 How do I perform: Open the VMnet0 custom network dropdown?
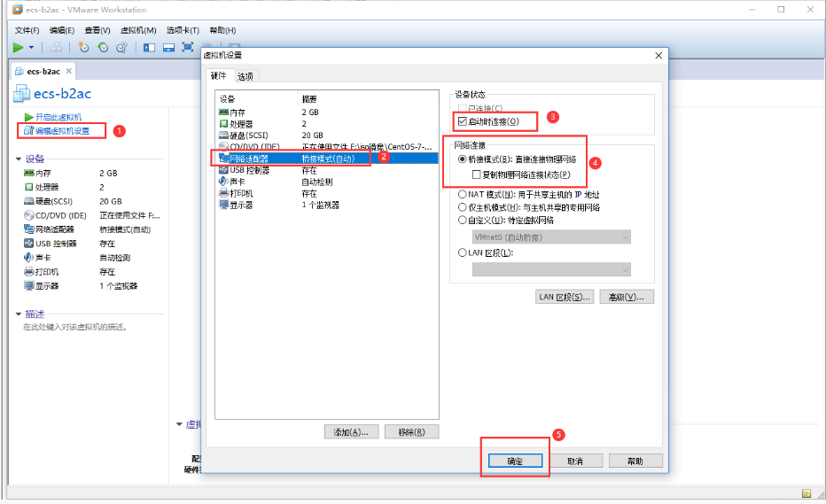tap(551, 237)
